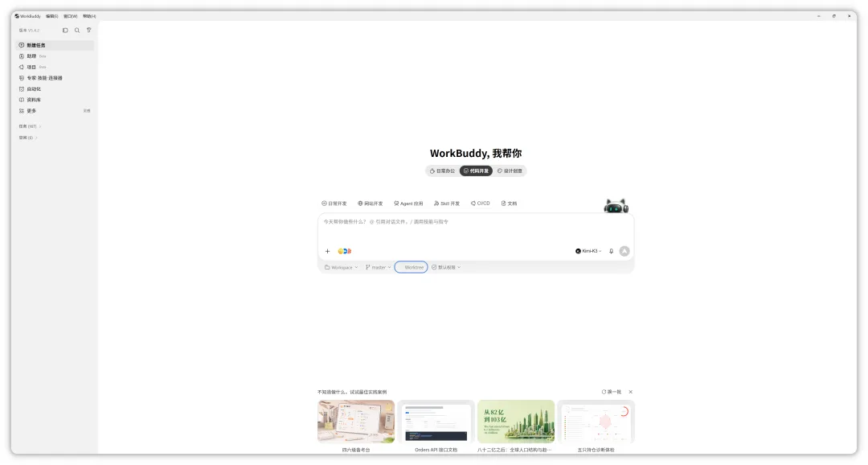Click the send arrow button
Viewport: 868px width, 465px height.
click(x=624, y=251)
